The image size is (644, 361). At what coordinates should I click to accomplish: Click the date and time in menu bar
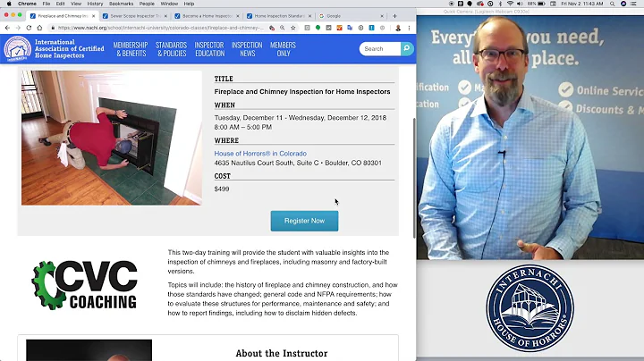pos(582,4)
